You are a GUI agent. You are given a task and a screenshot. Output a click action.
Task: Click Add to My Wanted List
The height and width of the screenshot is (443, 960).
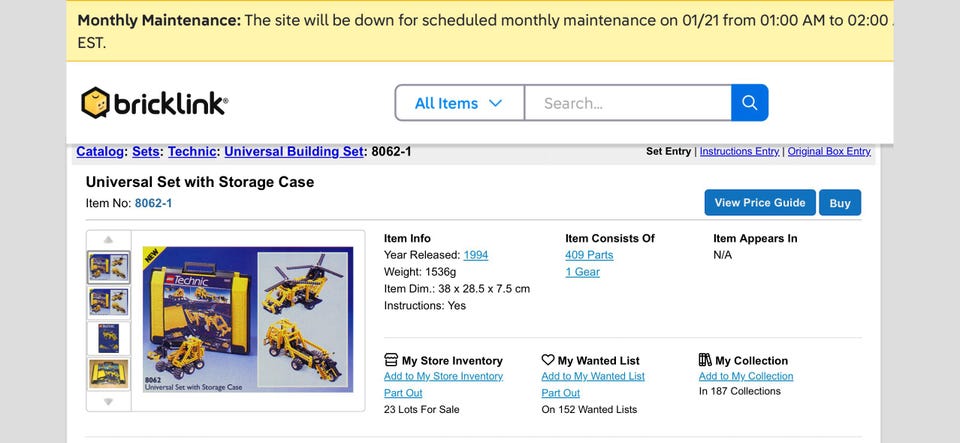(593, 377)
